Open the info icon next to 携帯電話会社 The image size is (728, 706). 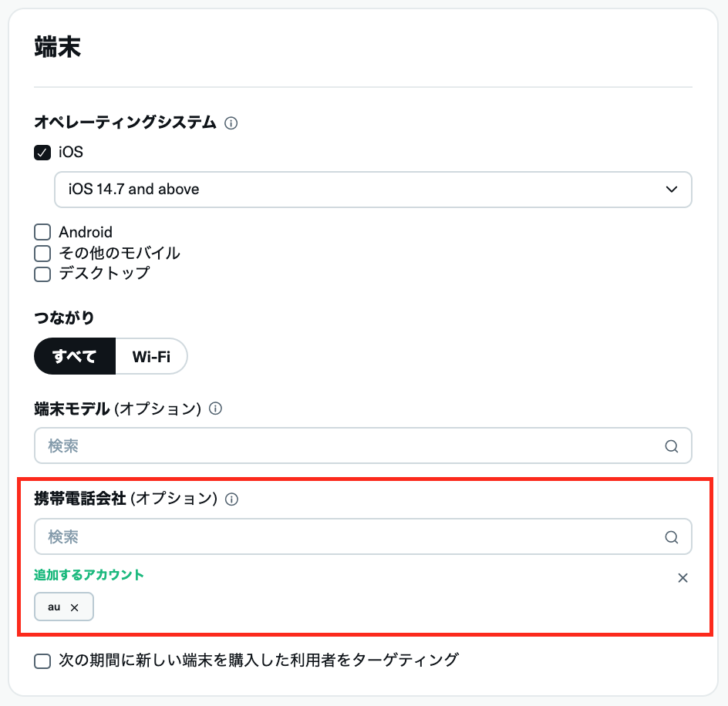click(231, 499)
